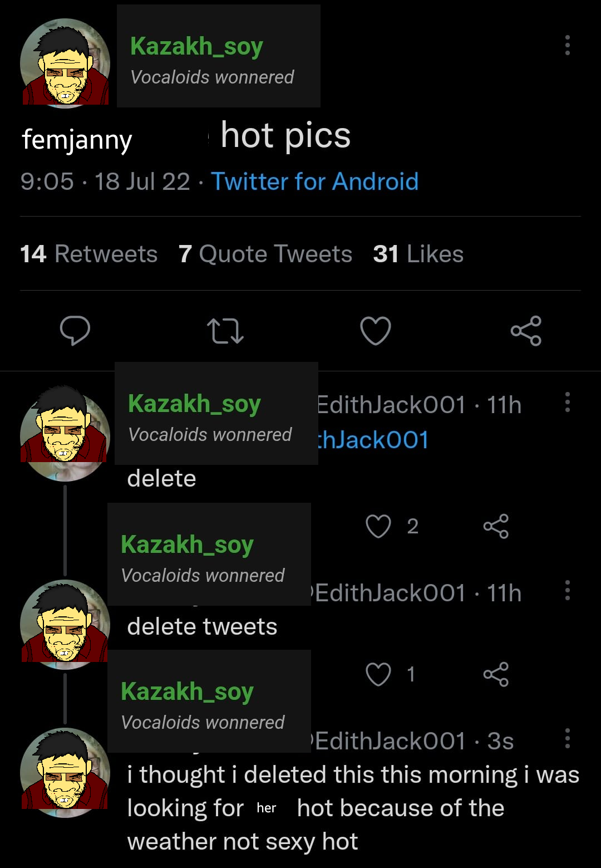Tap the retweet arrows icon
This screenshot has width=601, height=868.
click(x=225, y=331)
